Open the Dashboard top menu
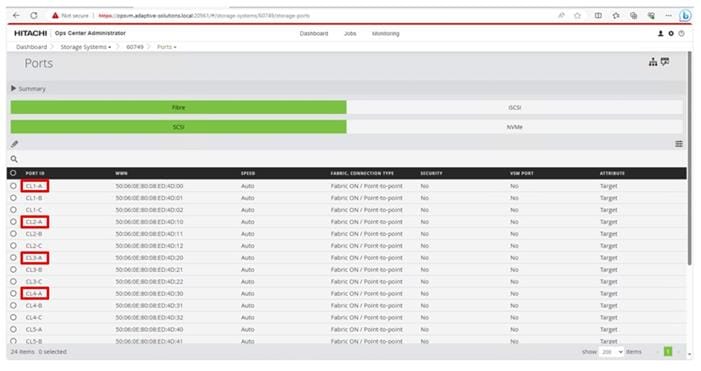The width and height of the screenshot is (701, 371). click(x=314, y=34)
